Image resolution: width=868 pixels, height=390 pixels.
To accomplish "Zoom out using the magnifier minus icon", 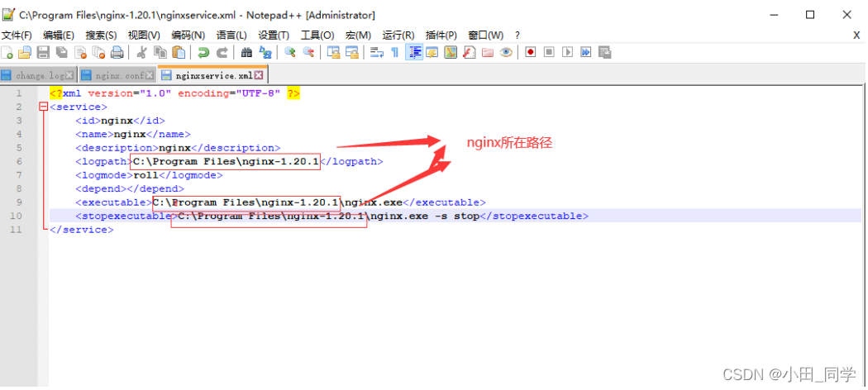I will (308, 53).
